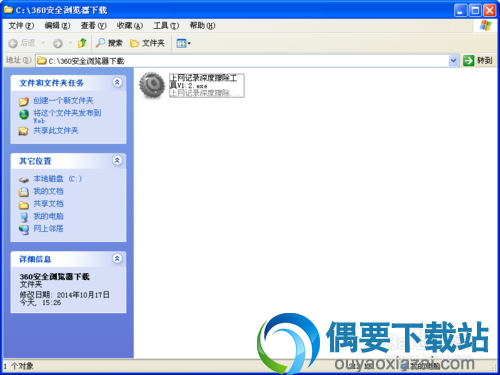Screen dimensions: 500x375
Task: Click the Local Disk (C:) drive icon
Action: (x=24, y=180)
